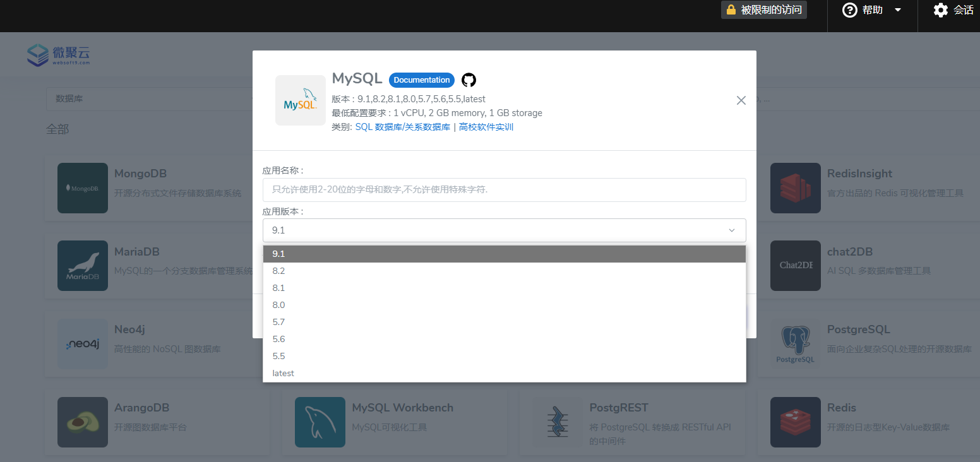Open the Redis application icon

(x=795, y=422)
